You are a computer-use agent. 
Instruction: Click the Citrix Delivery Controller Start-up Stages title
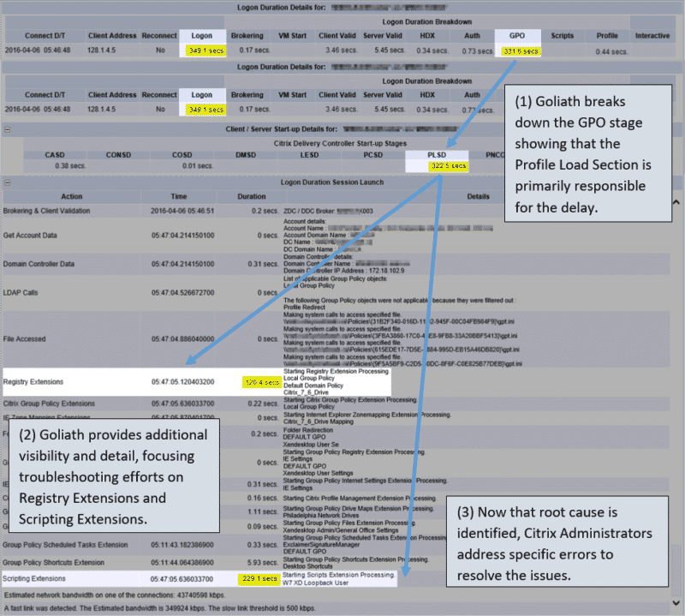[340, 143]
